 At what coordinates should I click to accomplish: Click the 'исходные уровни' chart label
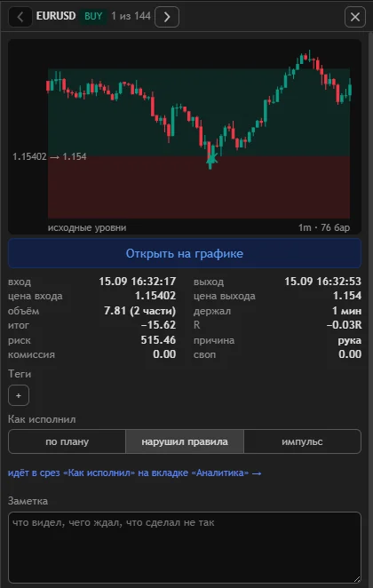(x=87, y=227)
